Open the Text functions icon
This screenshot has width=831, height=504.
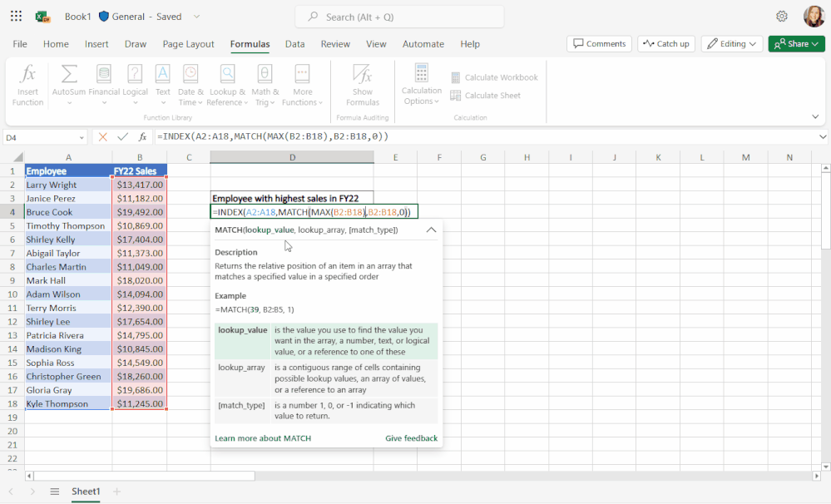click(162, 83)
